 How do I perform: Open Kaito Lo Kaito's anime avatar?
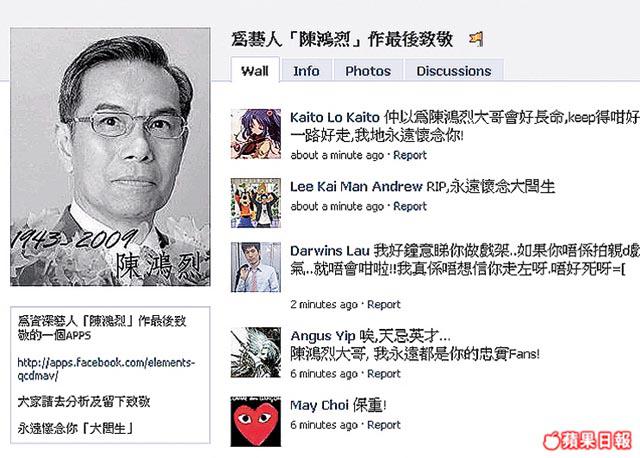(256, 134)
